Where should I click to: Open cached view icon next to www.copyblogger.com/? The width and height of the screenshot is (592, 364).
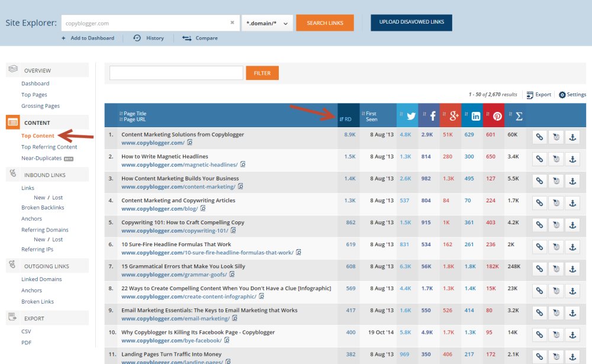point(190,143)
